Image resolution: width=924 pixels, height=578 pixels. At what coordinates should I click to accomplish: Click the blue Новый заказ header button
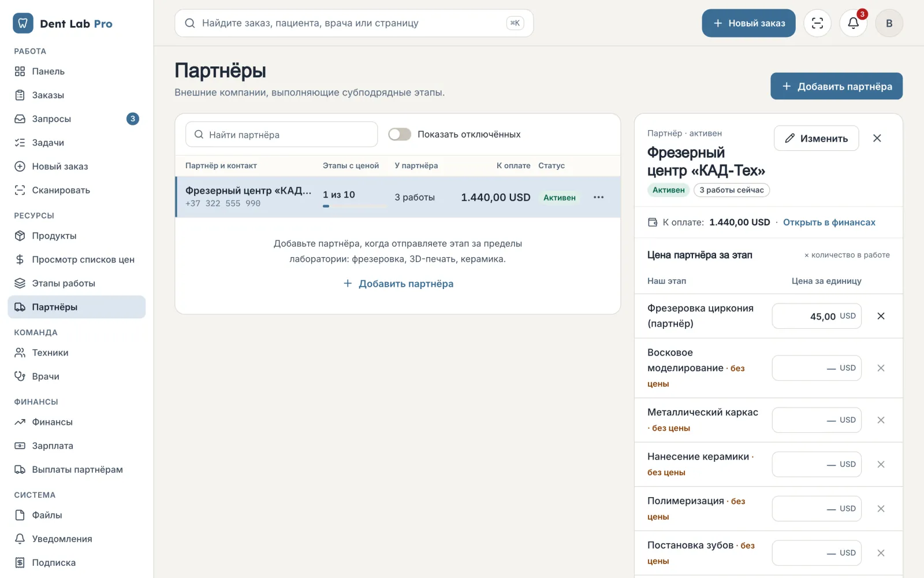[x=748, y=23]
